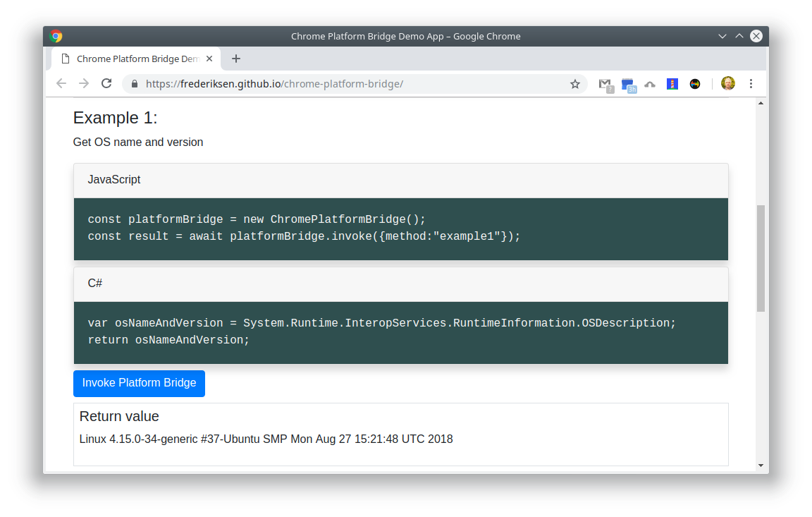Reload the current page
Viewport: 812px width, 517px height.
(106, 84)
